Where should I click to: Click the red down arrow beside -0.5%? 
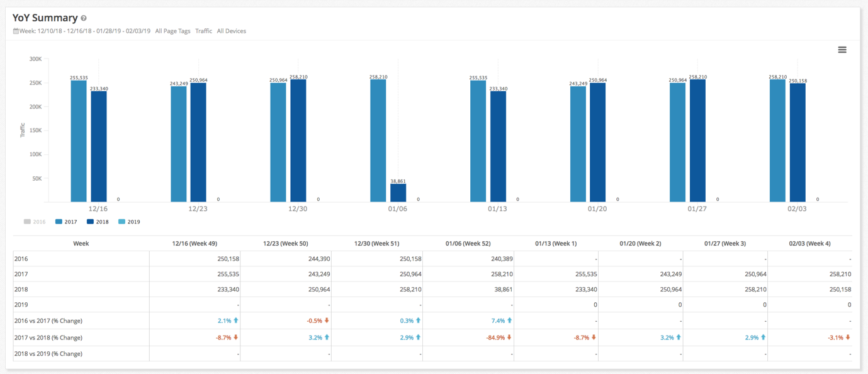click(x=328, y=320)
